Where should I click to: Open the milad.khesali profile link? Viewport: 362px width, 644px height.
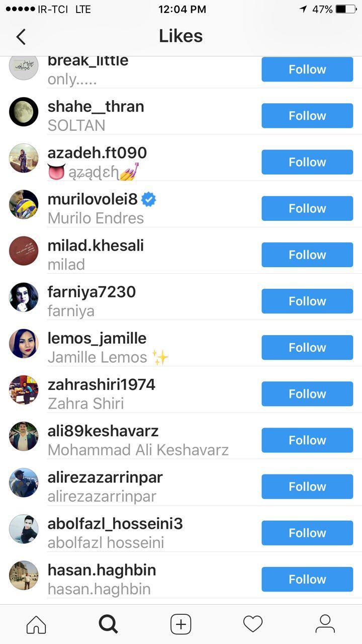(x=96, y=246)
